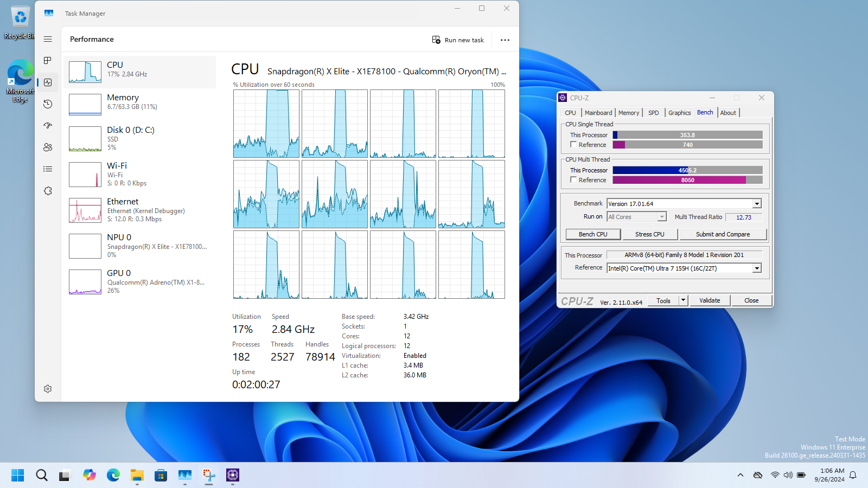Open Task Manager settings gear
Image resolution: width=868 pixels, height=488 pixels.
48,389
